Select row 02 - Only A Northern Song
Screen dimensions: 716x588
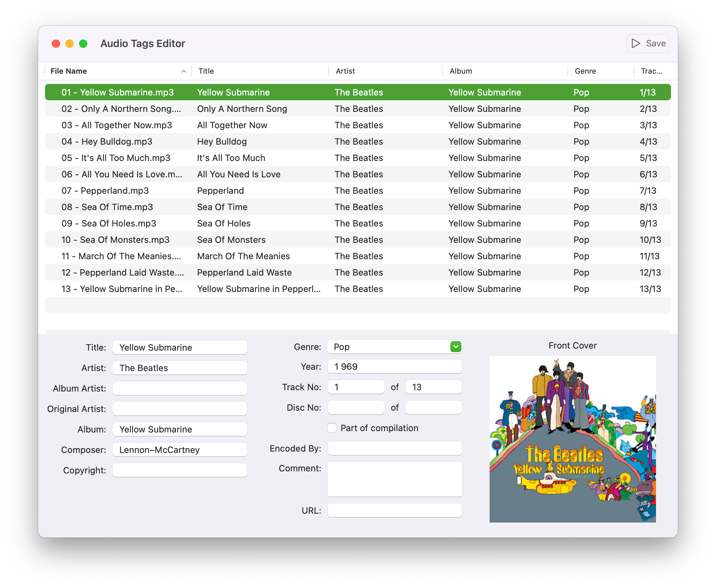(x=358, y=108)
